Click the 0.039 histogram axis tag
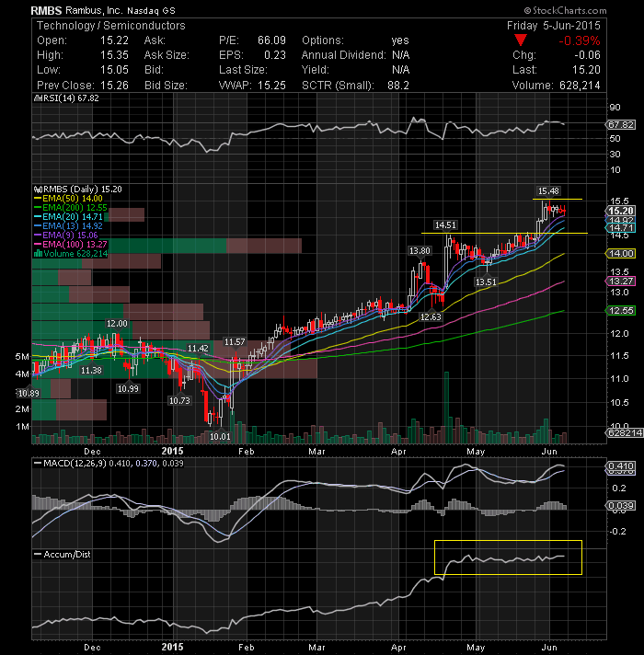The width and height of the screenshot is (644, 655). click(621, 505)
